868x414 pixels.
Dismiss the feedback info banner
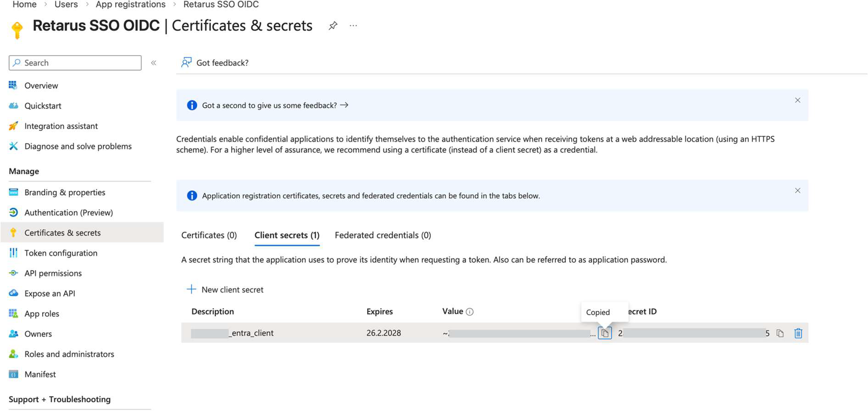(x=797, y=100)
